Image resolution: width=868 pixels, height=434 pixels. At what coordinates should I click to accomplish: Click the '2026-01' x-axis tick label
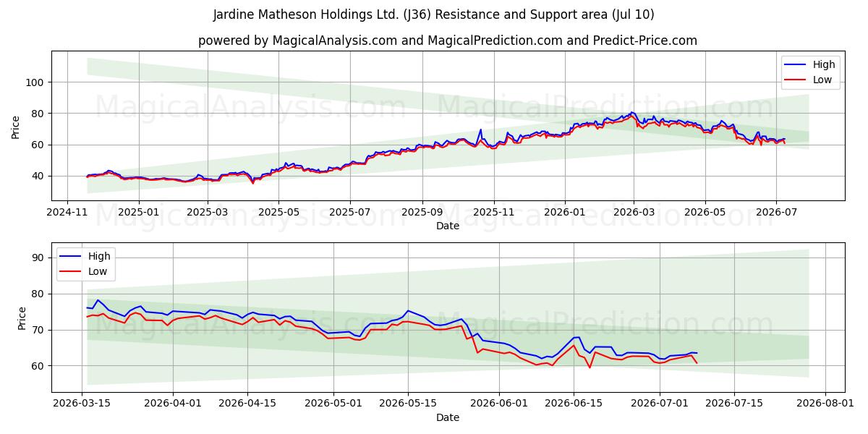click(x=564, y=213)
